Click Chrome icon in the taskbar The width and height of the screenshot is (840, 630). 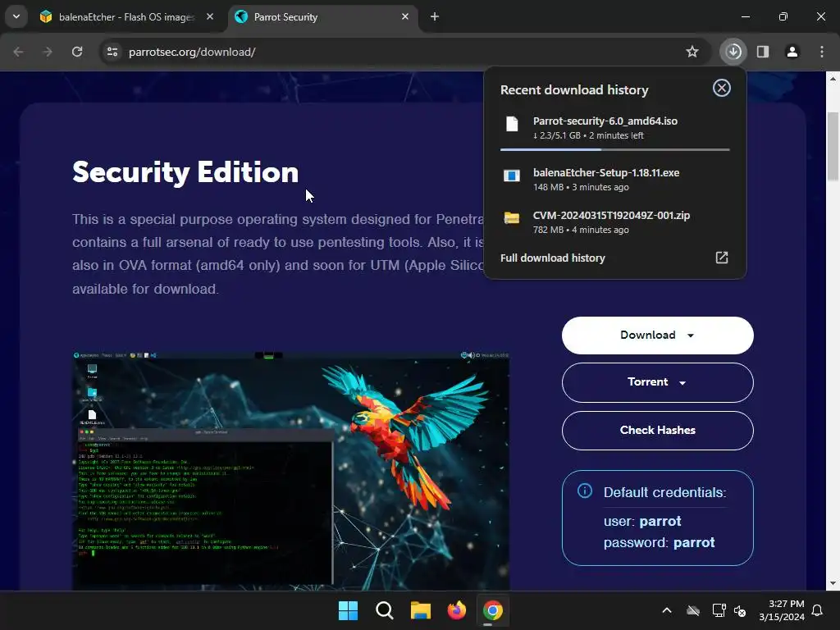(x=493, y=610)
